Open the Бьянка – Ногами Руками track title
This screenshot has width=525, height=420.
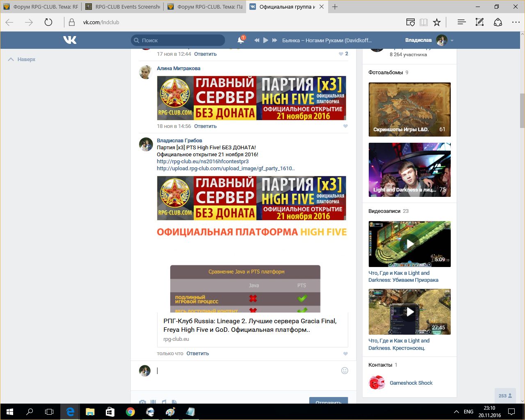(327, 40)
